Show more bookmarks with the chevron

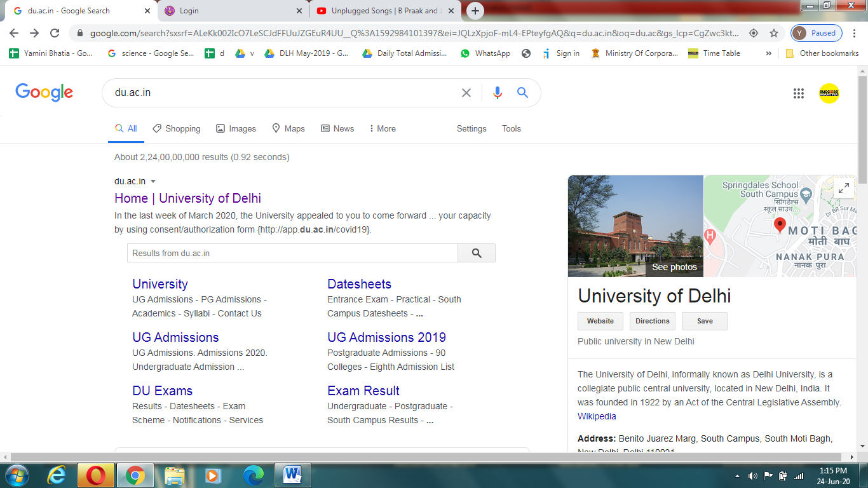click(769, 53)
